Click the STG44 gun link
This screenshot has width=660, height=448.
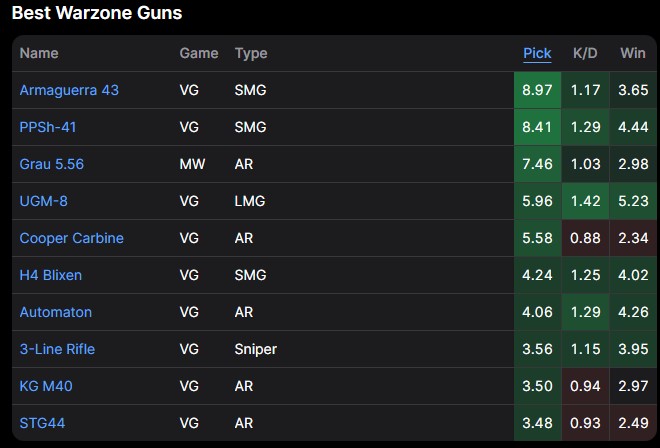42,423
